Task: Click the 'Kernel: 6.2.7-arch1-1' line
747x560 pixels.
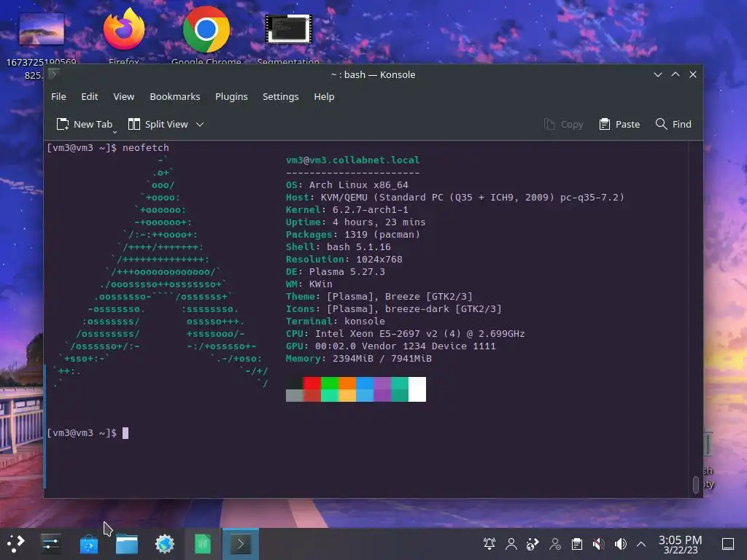Action: 347,209
